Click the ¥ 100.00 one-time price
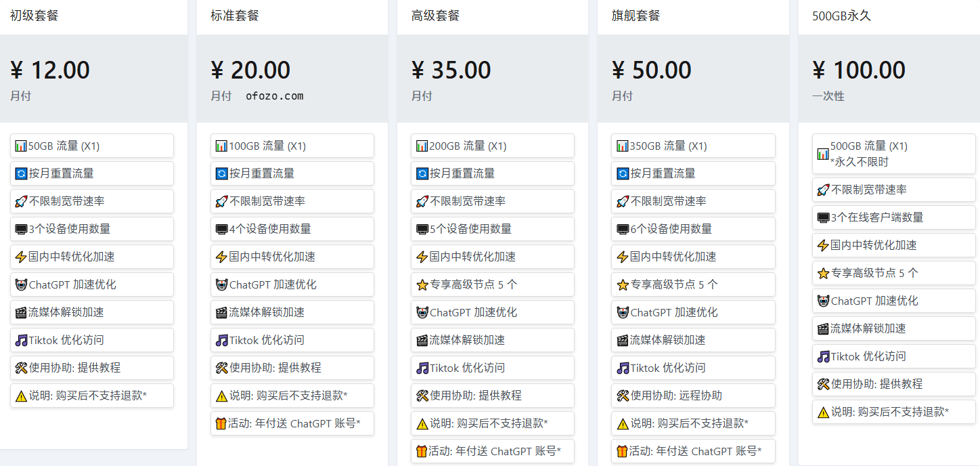The height and width of the screenshot is (466, 980). [x=859, y=70]
